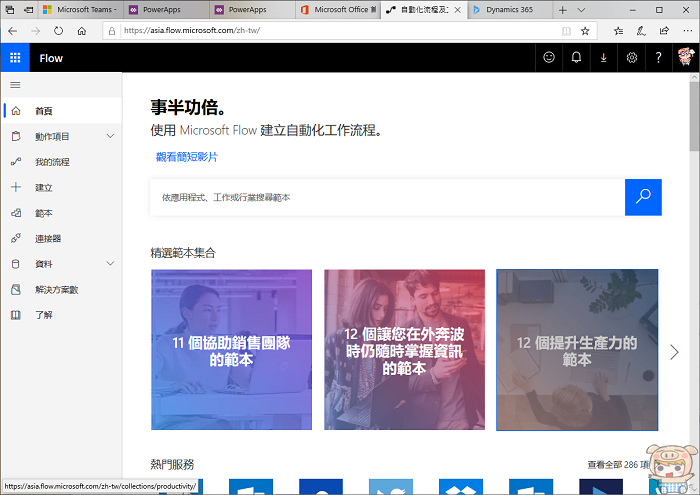
Task: Open the 11 個協助銷售團隊的範本 card
Action: coord(231,350)
